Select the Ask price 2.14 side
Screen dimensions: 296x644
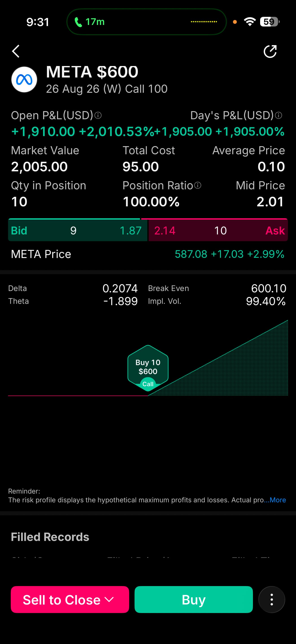pos(218,230)
